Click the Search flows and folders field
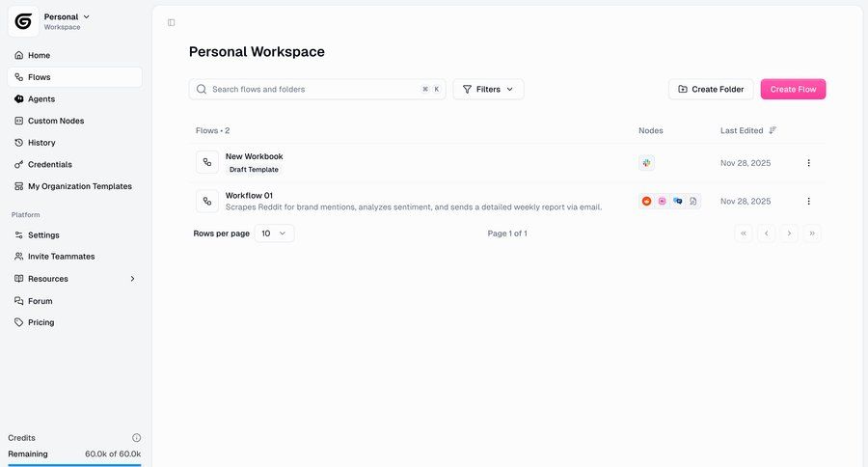 [317, 89]
